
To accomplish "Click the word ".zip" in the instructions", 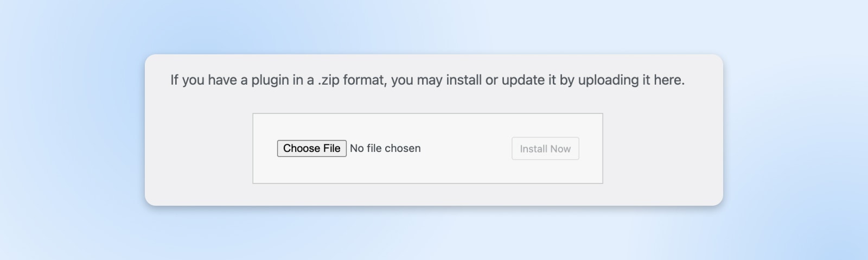I will tap(328, 80).
